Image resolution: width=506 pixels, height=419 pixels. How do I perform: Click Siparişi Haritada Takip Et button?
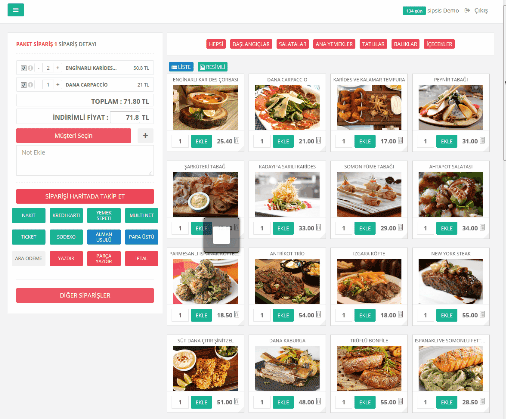(x=85, y=196)
